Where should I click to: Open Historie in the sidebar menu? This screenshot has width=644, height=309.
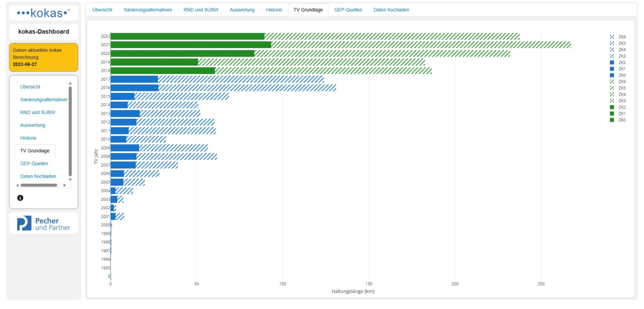coord(28,138)
